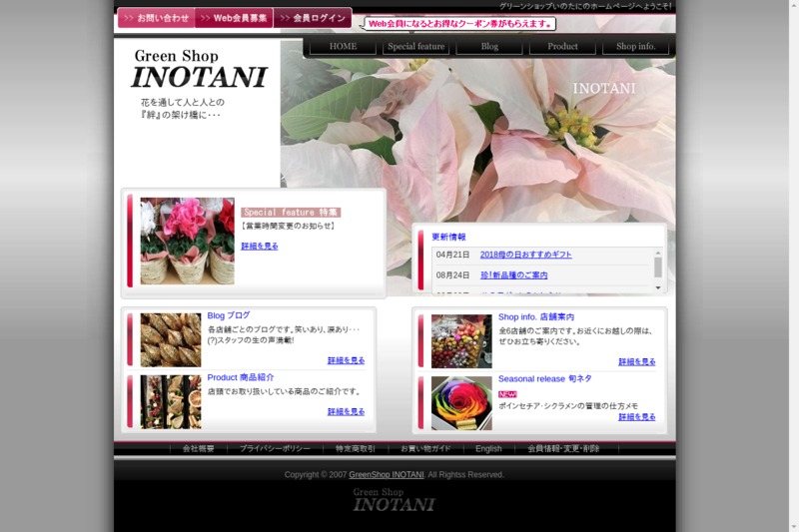Click the pink NEW badge icon
Viewport: 799px width, 532px height.
coord(507,394)
